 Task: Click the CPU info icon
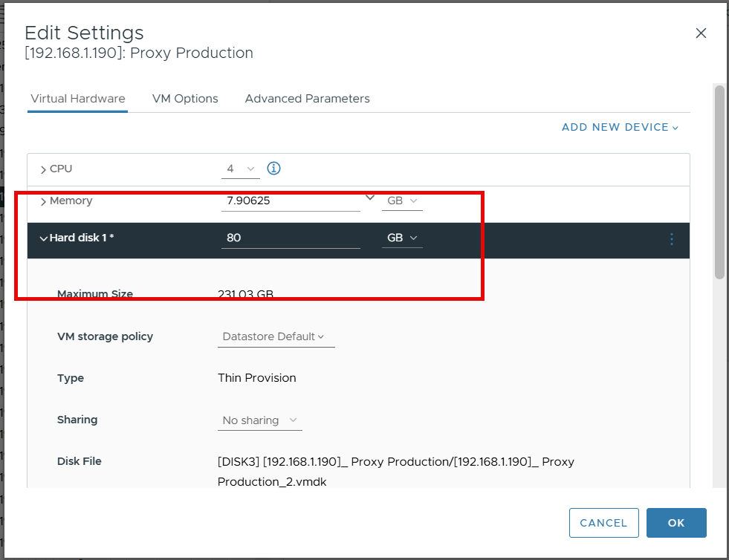[273, 169]
